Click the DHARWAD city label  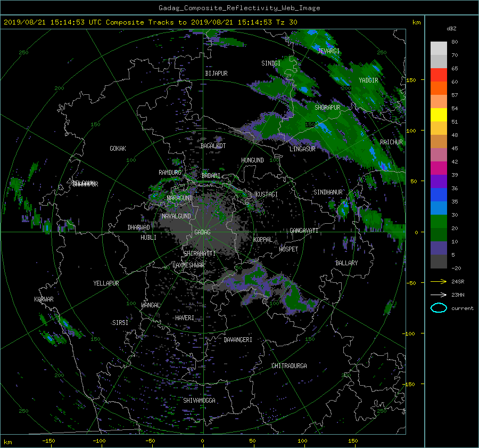tap(139, 227)
